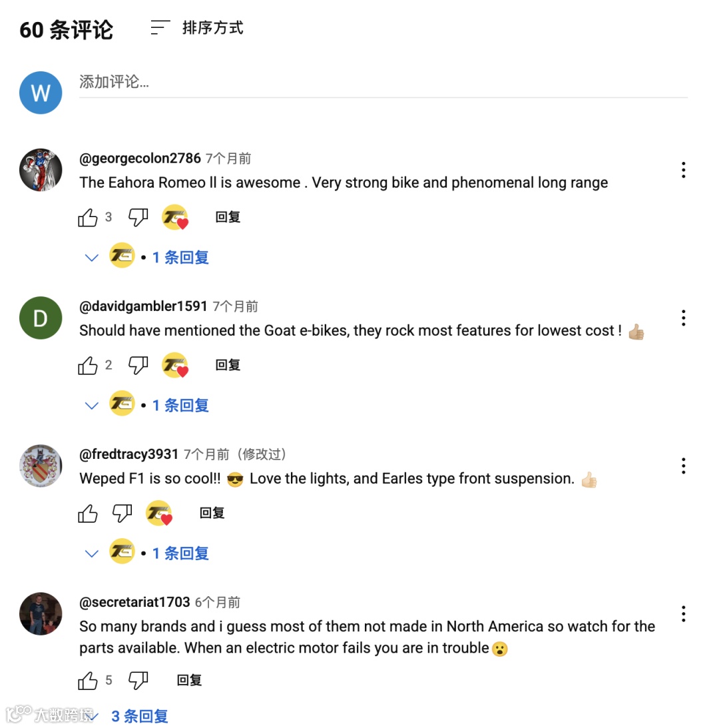Click 回复 on the @secretariat1703 comment
Image resolution: width=719 pixels, height=728 pixels.
pyautogui.click(x=189, y=681)
